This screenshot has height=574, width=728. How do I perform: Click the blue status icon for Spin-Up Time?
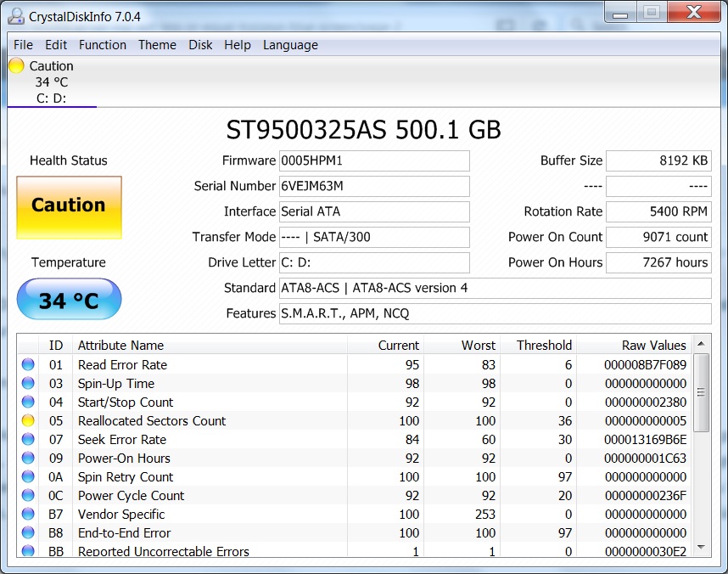tap(28, 383)
